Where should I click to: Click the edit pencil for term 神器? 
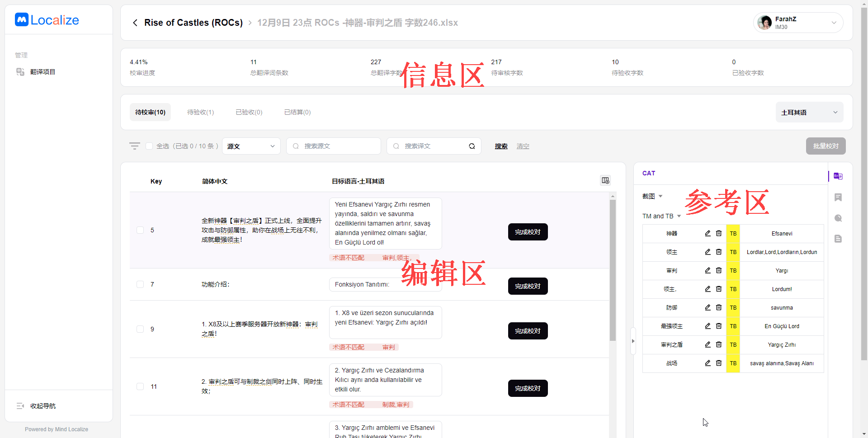pos(708,233)
